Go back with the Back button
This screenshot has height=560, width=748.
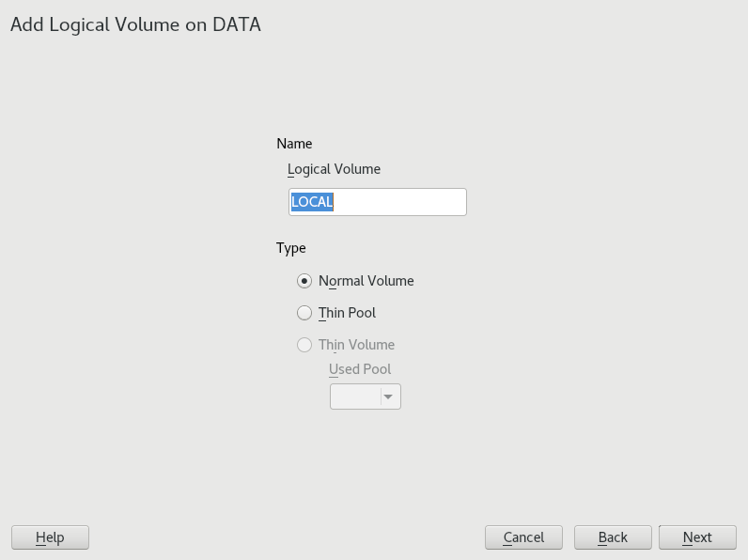tap(613, 537)
